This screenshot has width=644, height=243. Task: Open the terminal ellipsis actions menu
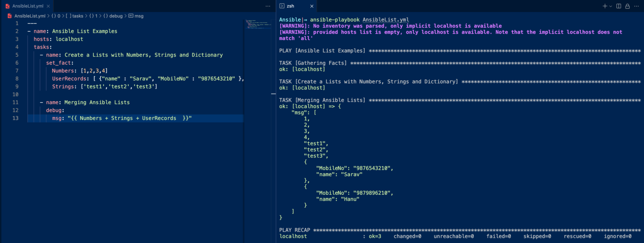[636, 6]
